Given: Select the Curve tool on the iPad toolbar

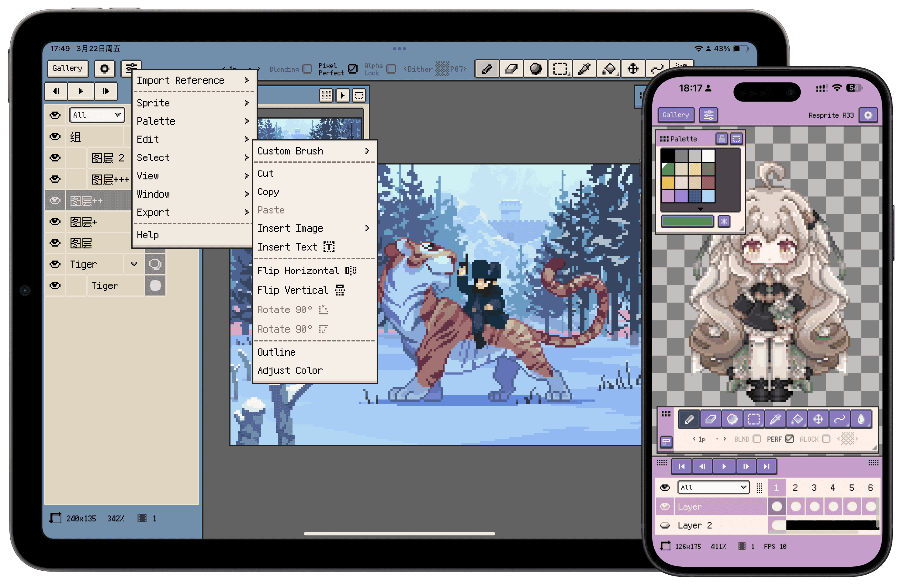Looking at the screenshot, I should click(x=657, y=69).
